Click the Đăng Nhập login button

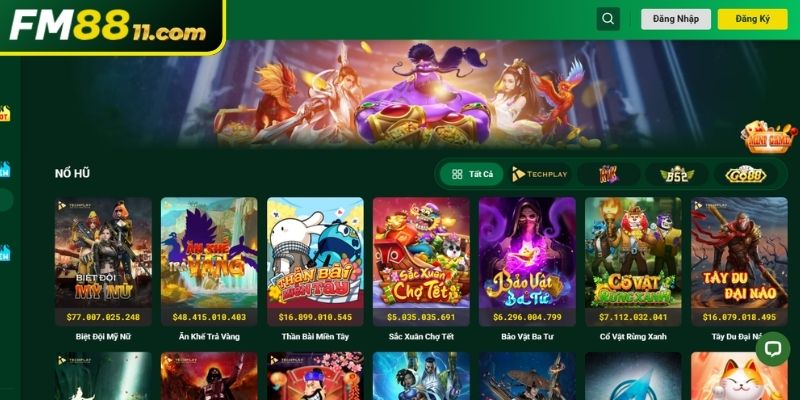[676, 19]
